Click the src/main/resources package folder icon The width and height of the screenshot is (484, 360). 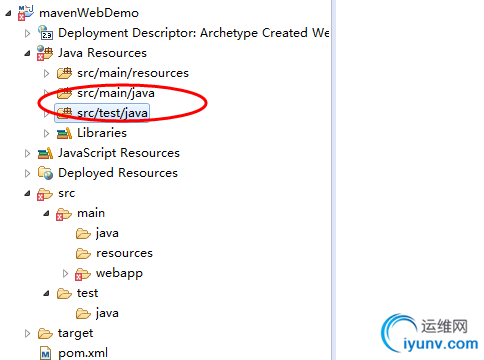[64, 73]
